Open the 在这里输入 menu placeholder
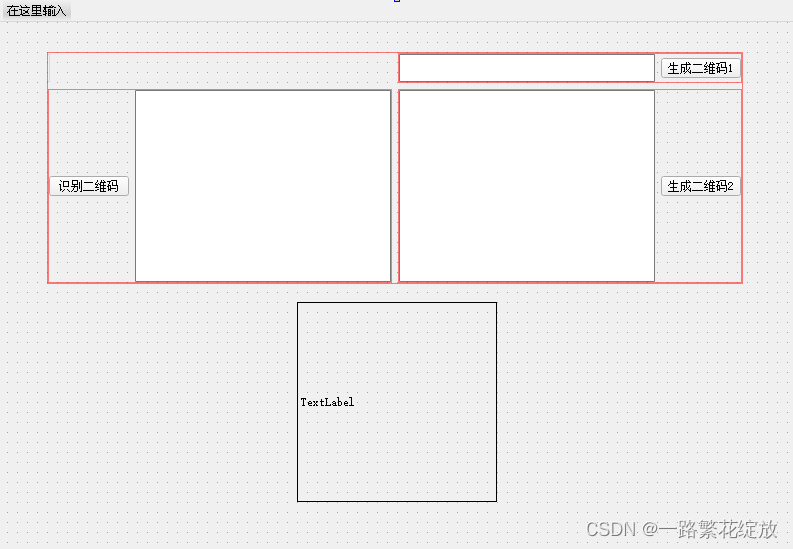This screenshot has width=793, height=549. point(36,11)
